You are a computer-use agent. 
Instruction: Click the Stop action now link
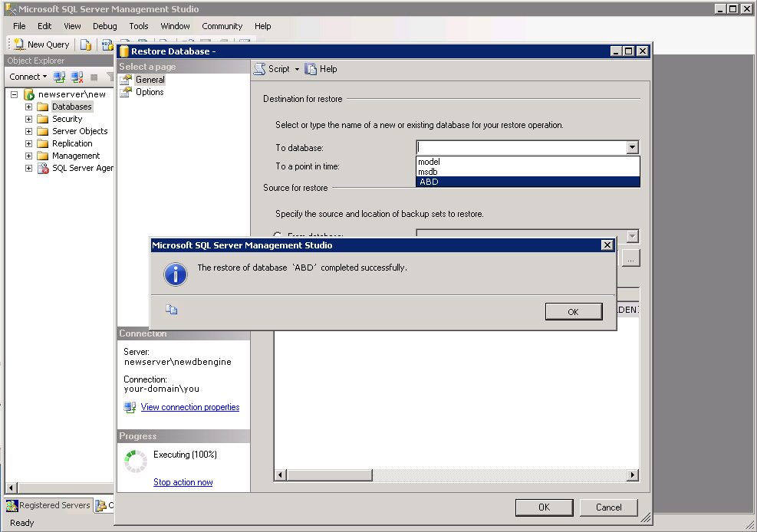click(183, 482)
